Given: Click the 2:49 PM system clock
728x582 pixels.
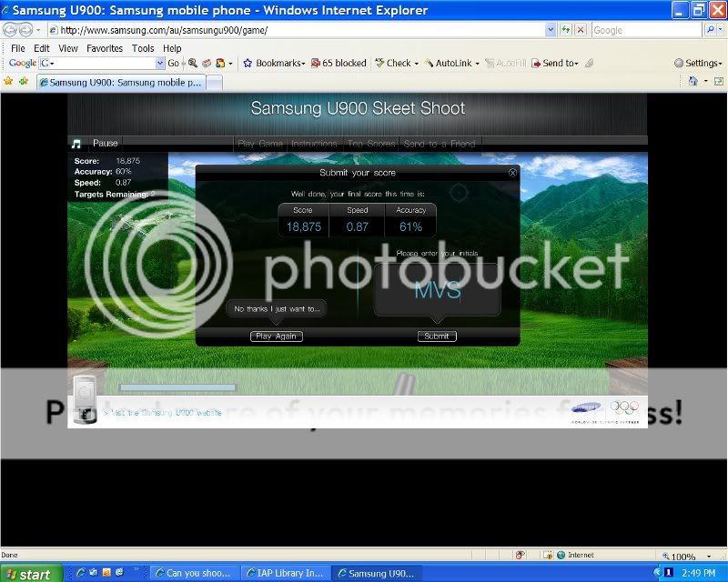Looking at the screenshot, I should pos(699,574).
